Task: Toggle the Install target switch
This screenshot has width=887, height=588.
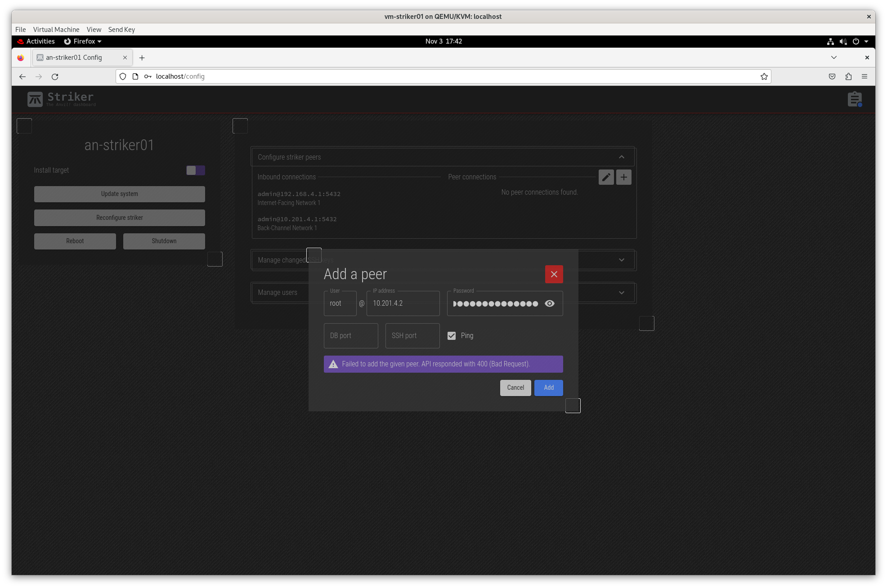Action: (x=196, y=170)
